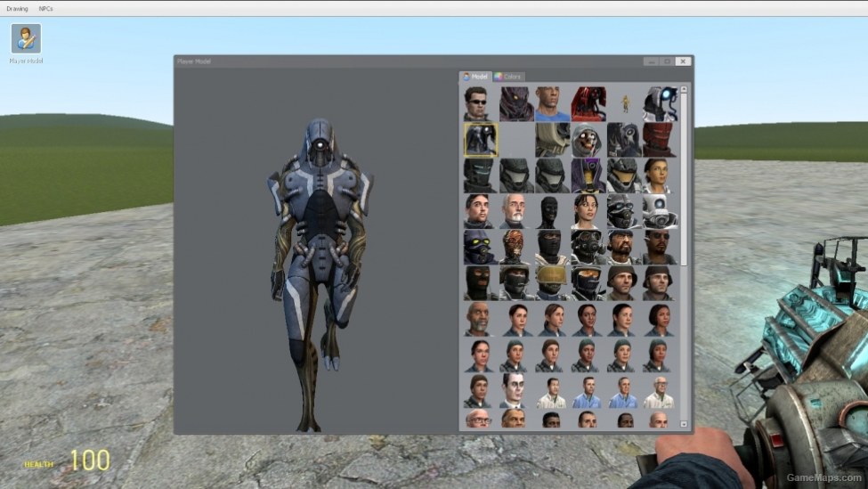
Task: Select the purple-hooded Tali quarian model
Action: pos(588,175)
